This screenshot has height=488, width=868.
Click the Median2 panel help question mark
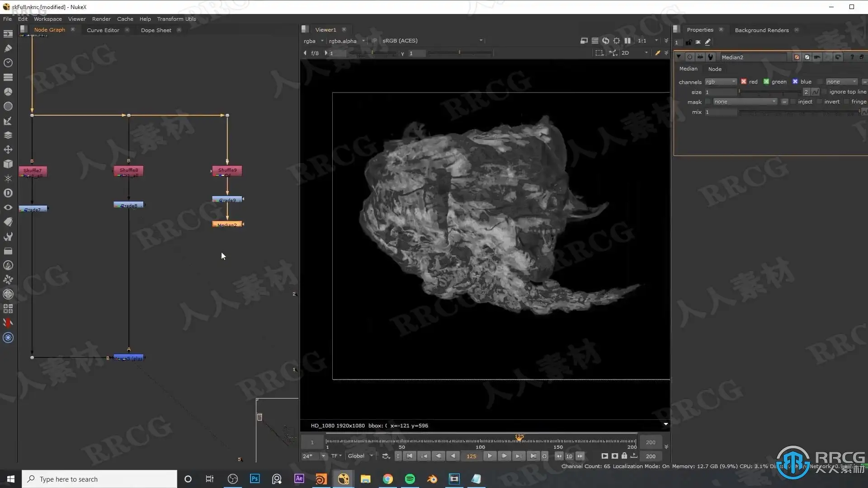click(852, 57)
